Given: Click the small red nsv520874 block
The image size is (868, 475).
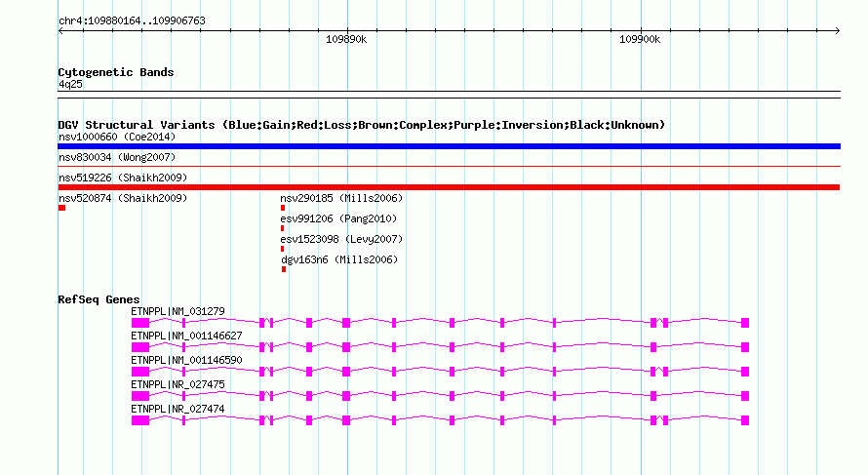Looking at the screenshot, I should click(x=62, y=208).
